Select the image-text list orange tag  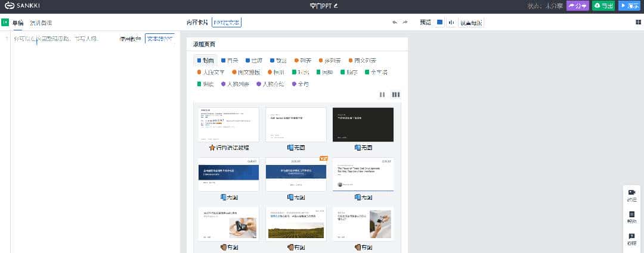click(363, 60)
